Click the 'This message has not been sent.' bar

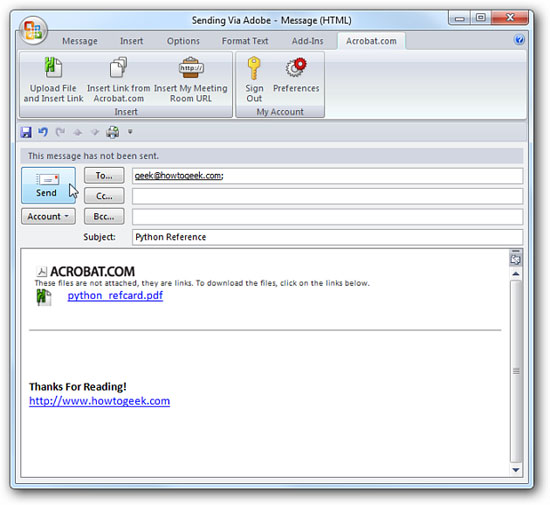[x=271, y=156]
